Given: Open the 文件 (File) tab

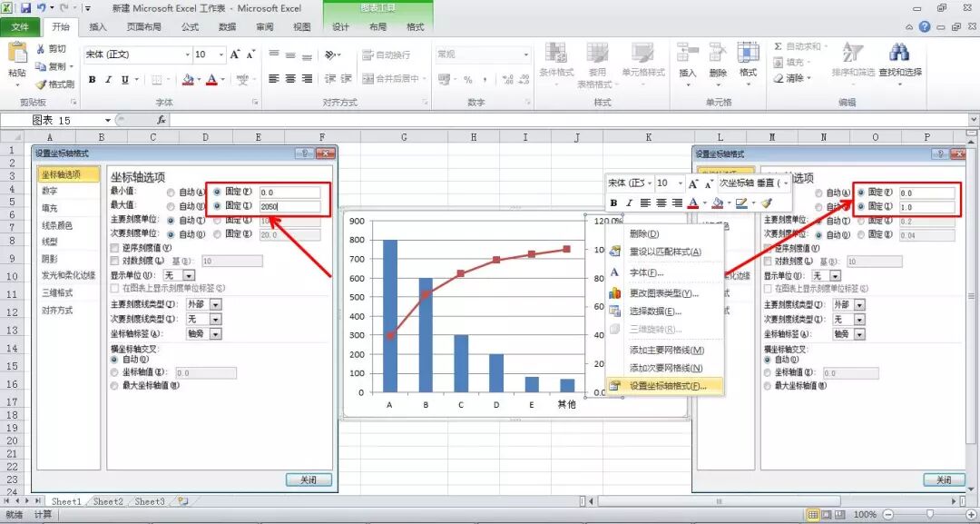Looking at the screenshot, I should click(x=20, y=27).
